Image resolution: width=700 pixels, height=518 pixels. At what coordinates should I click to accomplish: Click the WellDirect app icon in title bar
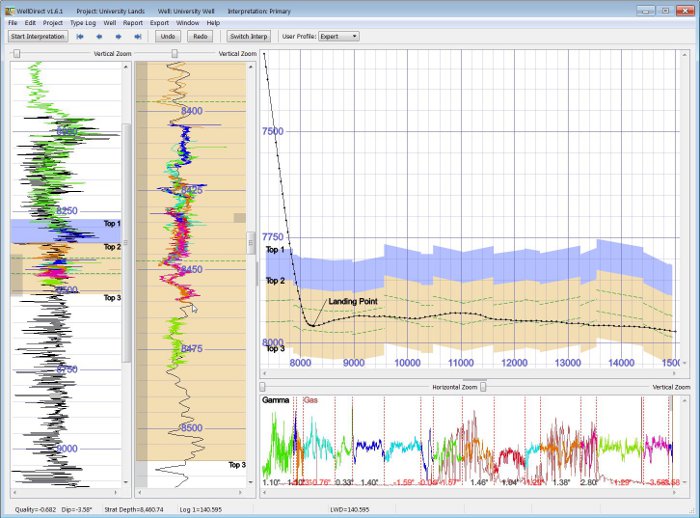coord(9,11)
